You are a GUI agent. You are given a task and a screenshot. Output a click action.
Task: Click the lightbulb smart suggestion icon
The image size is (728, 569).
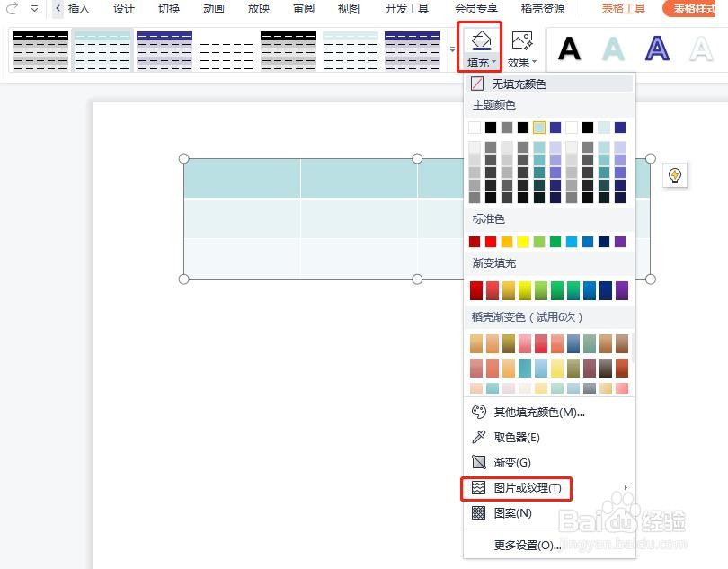pos(675,175)
